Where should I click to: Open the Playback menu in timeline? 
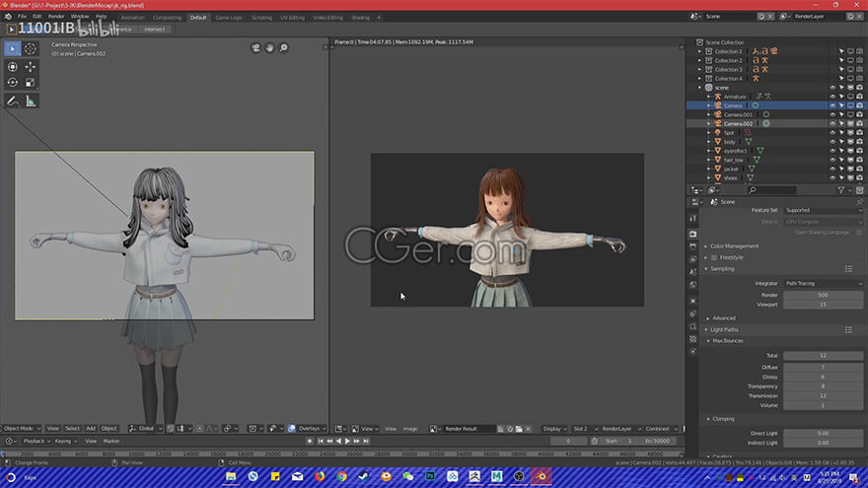pyautogui.click(x=36, y=442)
